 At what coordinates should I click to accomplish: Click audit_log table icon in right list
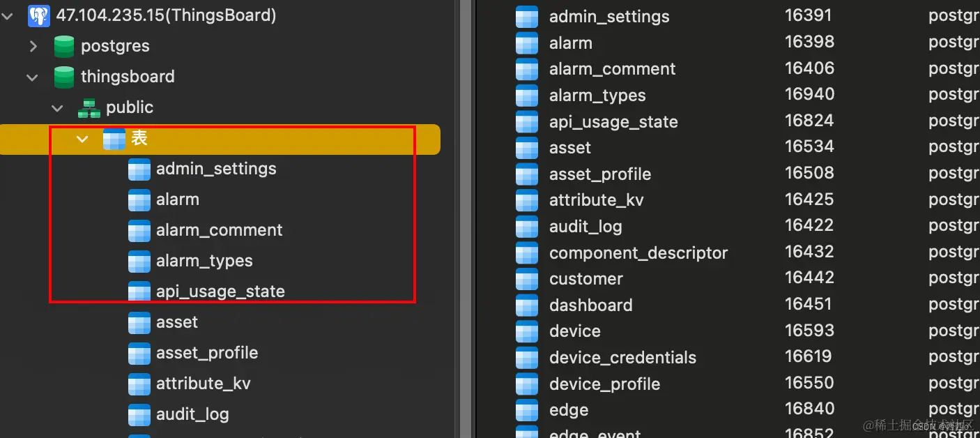pos(527,227)
